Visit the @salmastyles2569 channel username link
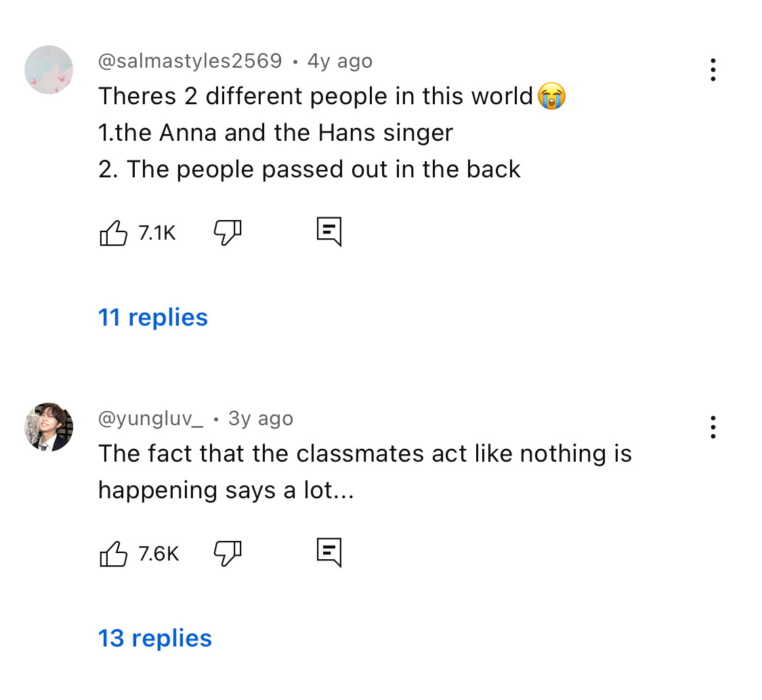 click(x=190, y=62)
